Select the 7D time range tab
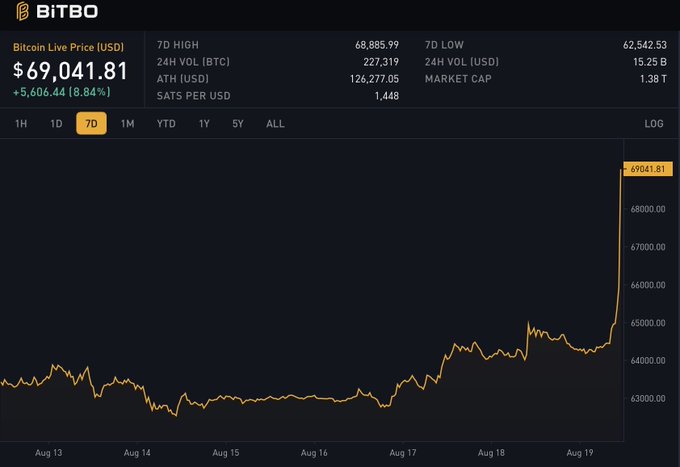Image resolution: width=680 pixels, height=467 pixels. click(91, 124)
